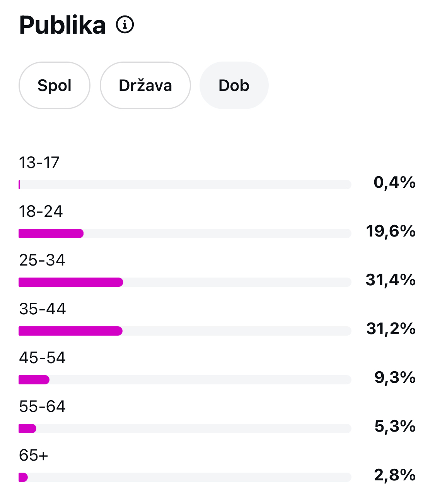Click the 25-34 magenta bar
The height and width of the screenshot is (504, 435).
(x=71, y=282)
